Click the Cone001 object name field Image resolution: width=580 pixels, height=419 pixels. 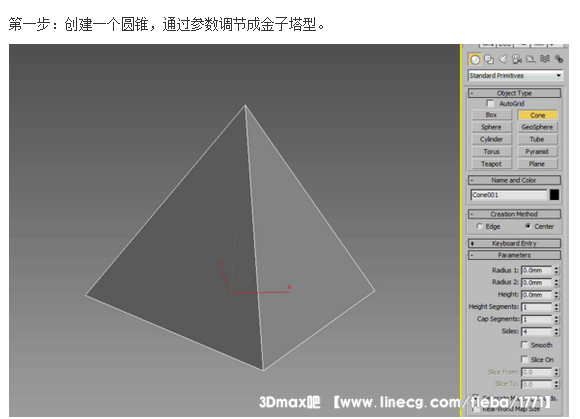click(509, 195)
